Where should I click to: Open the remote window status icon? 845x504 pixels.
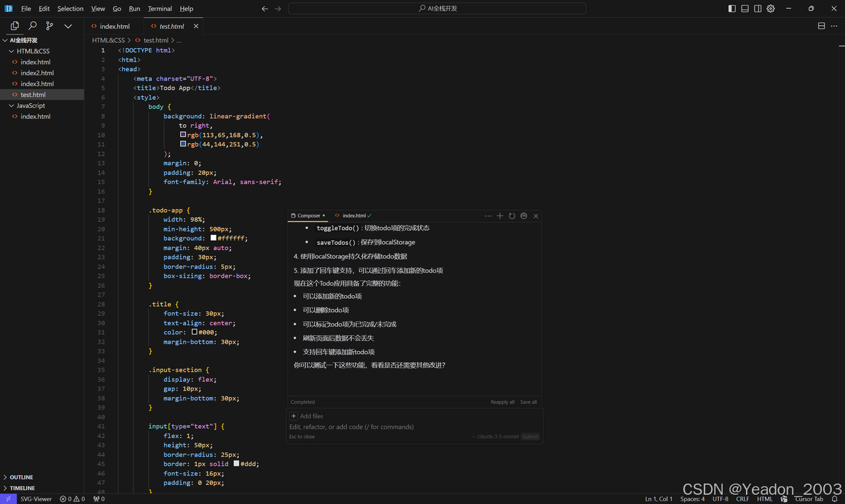point(8,499)
